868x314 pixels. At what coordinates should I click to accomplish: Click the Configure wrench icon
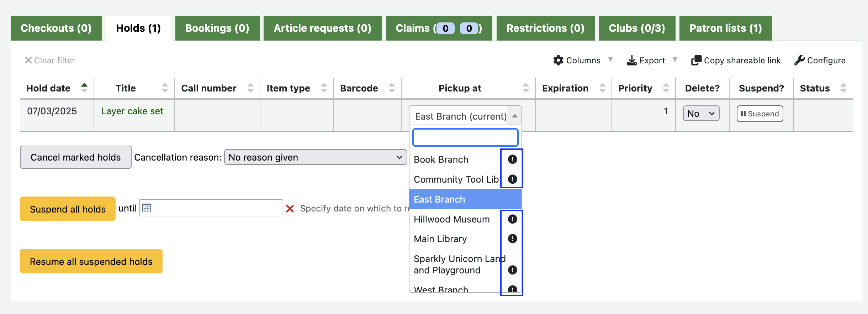point(799,61)
